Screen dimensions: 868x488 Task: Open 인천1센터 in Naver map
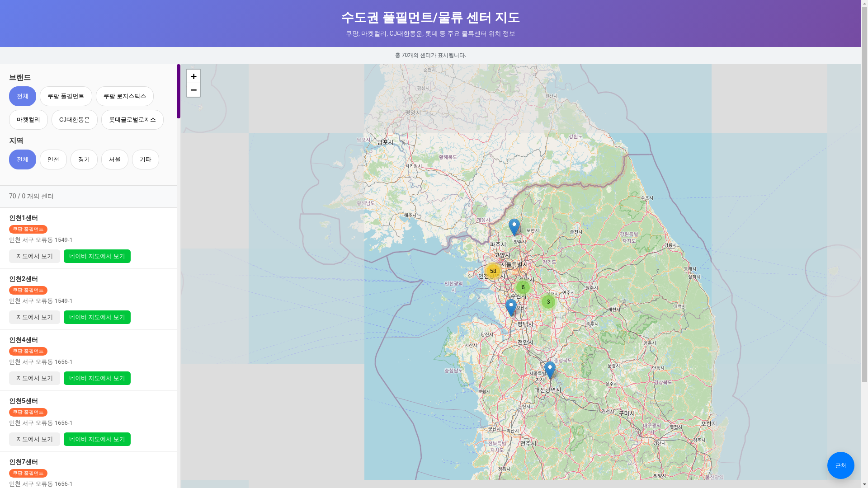click(97, 256)
